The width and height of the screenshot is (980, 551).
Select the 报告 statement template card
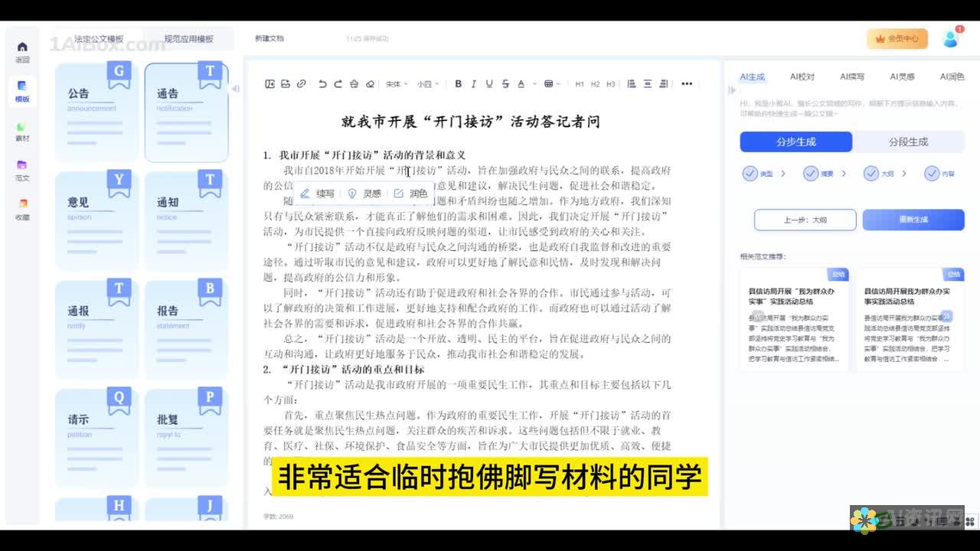(186, 330)
